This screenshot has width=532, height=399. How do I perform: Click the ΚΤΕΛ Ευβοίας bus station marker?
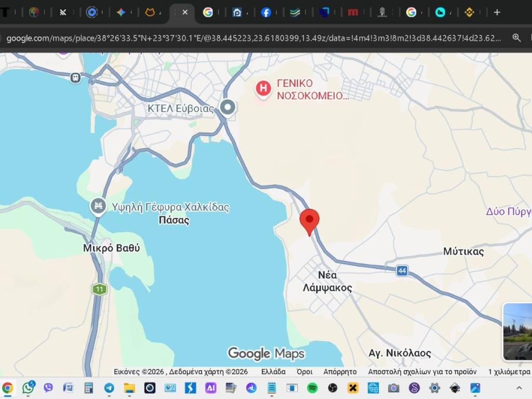point(228,108)
